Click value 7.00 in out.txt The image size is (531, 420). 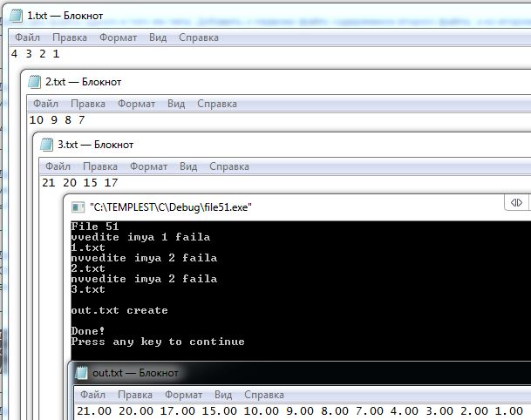[370, 411]
